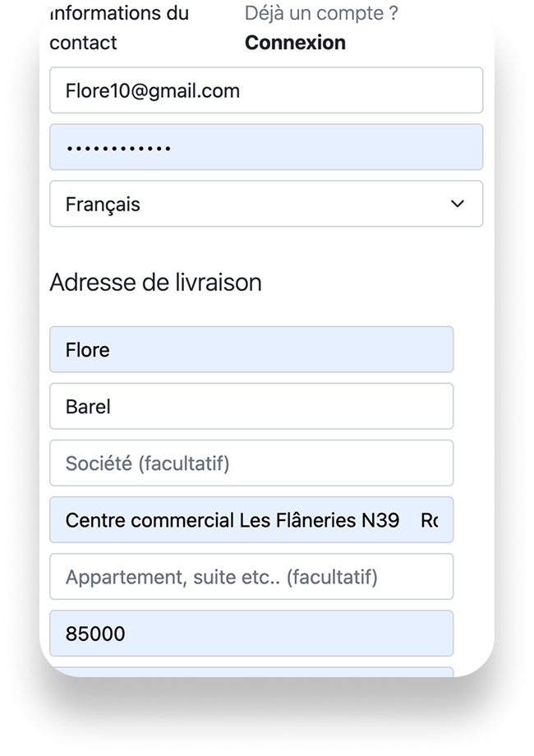Image resolution: width=534 pixels, height=756 pixels.
Task: Focus the Société (facultatif) field
Action: click(x=251, y=463)
